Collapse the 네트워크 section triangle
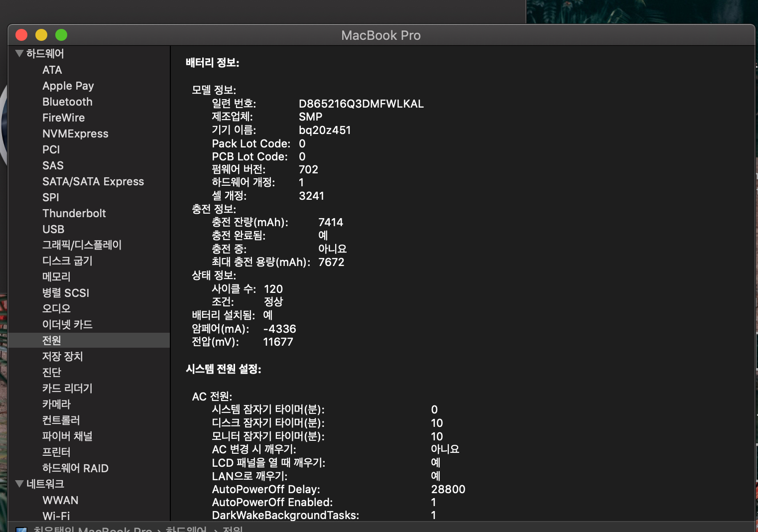The image size is (758, 532). [19, 484]
